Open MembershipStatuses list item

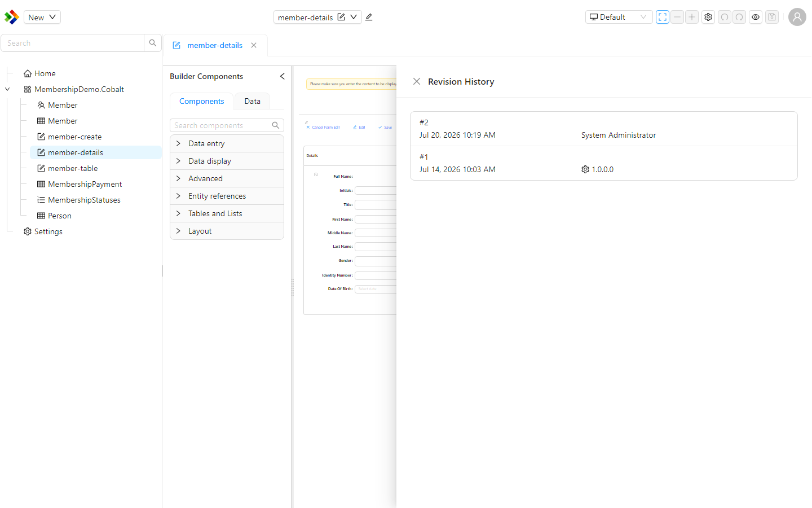(84, 200)
